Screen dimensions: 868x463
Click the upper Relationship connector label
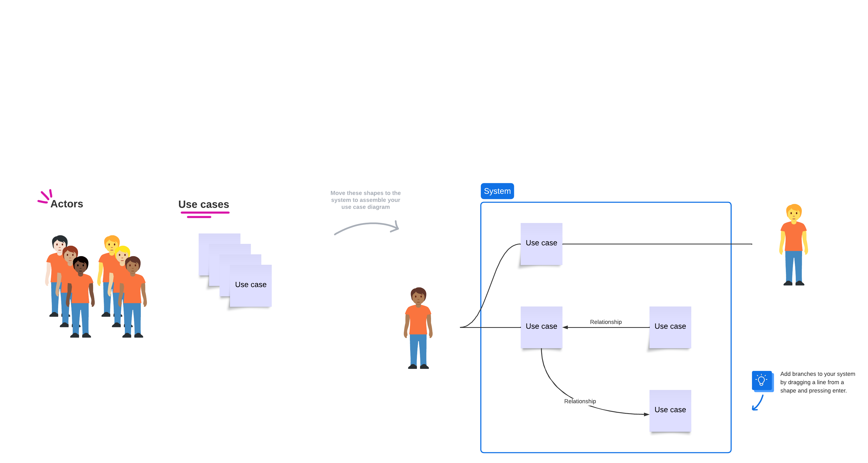(x=605, y=322)
